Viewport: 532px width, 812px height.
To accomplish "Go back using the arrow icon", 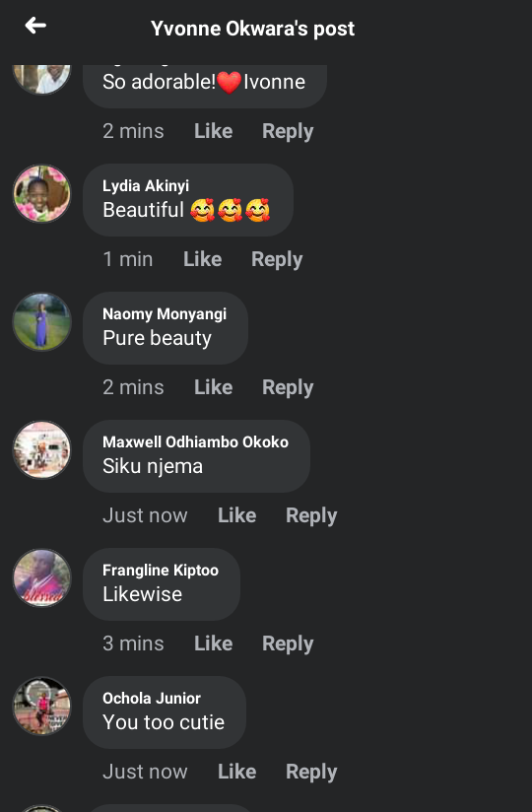I will [35, 26].
